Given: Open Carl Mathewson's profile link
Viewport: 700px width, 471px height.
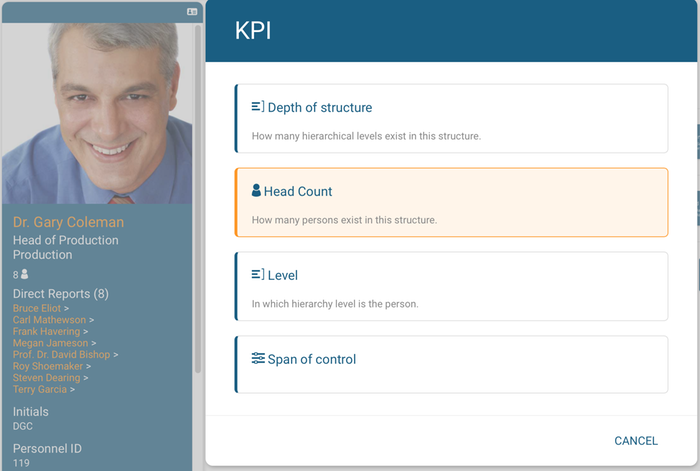Looking at the screenshot, I should click(49, 320).
